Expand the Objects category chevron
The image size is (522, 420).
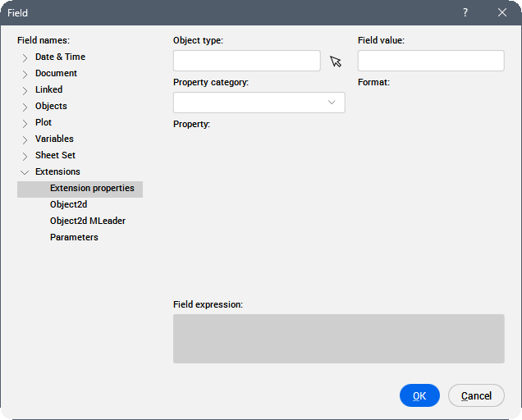[x=25, y=107]
